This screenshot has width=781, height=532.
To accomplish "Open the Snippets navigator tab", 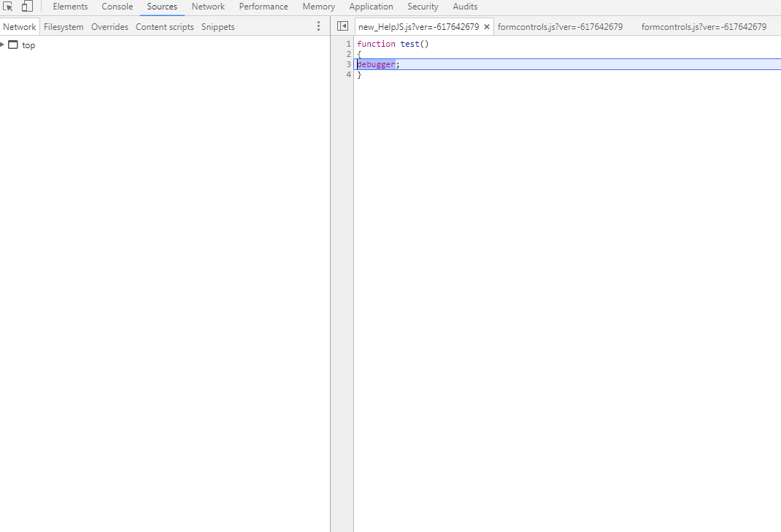I will (x=218, y=27).
